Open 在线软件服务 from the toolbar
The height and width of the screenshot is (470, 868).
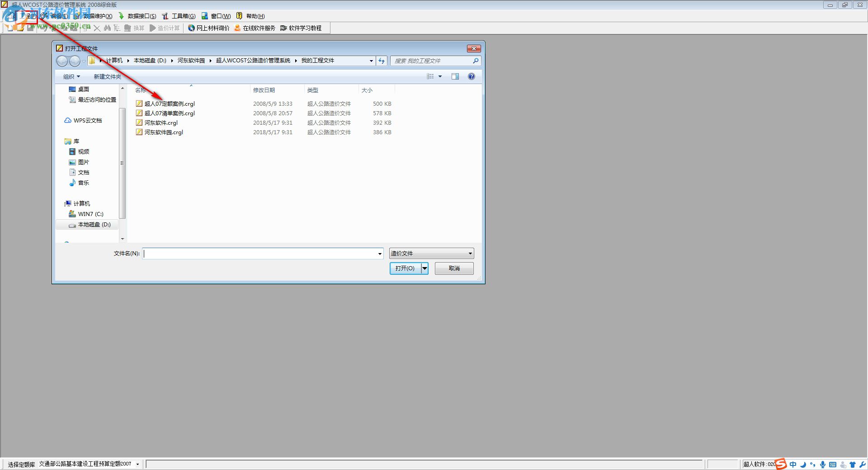tap(255, 28)
